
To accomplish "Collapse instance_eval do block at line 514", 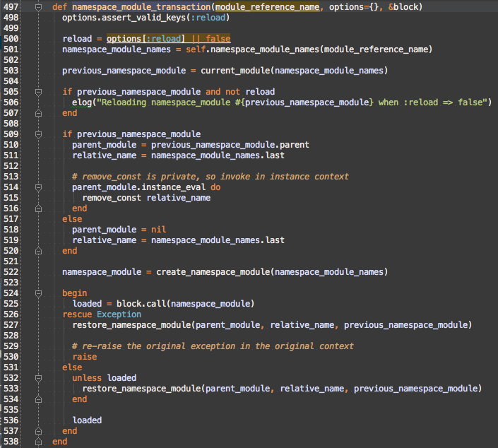I will click(38, 187).
